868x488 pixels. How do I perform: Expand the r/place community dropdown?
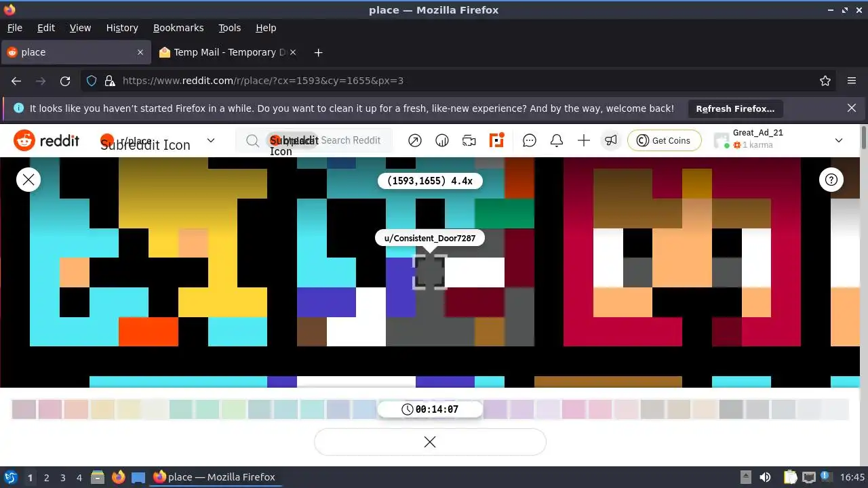[210, 140]
